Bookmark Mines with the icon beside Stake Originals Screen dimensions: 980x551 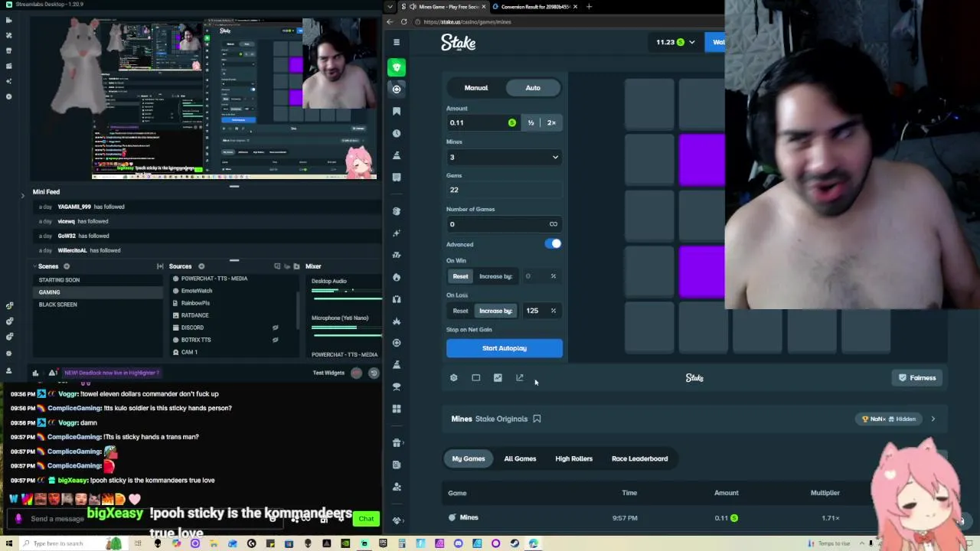click(x=537, y=419)
